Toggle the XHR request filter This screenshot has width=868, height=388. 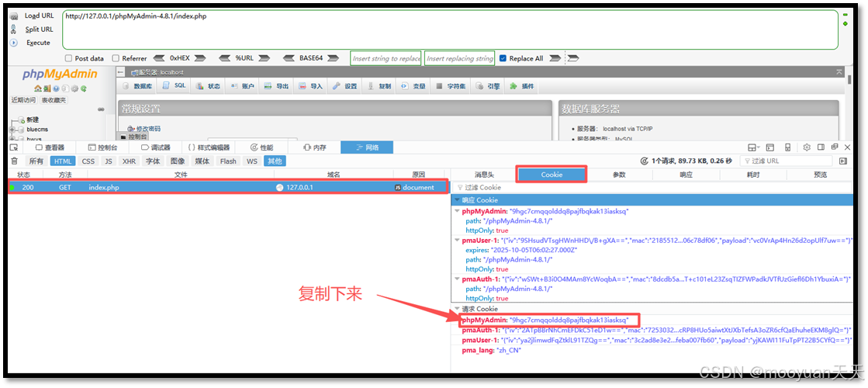tap(129, 161)
